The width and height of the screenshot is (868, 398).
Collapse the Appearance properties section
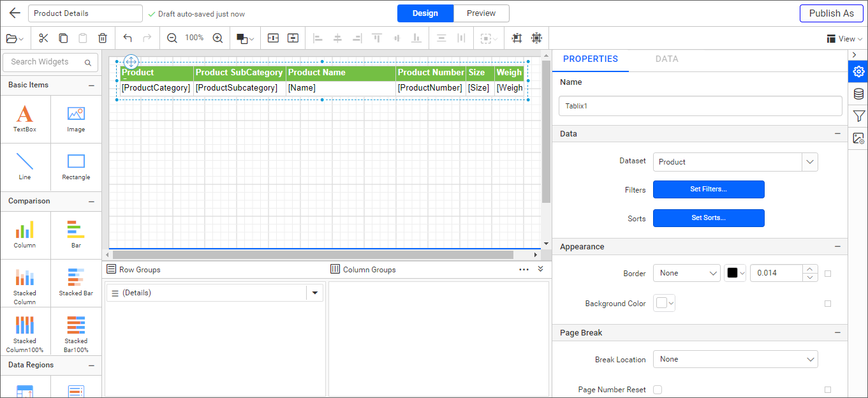pyautogui.click(x=837, y=247)
